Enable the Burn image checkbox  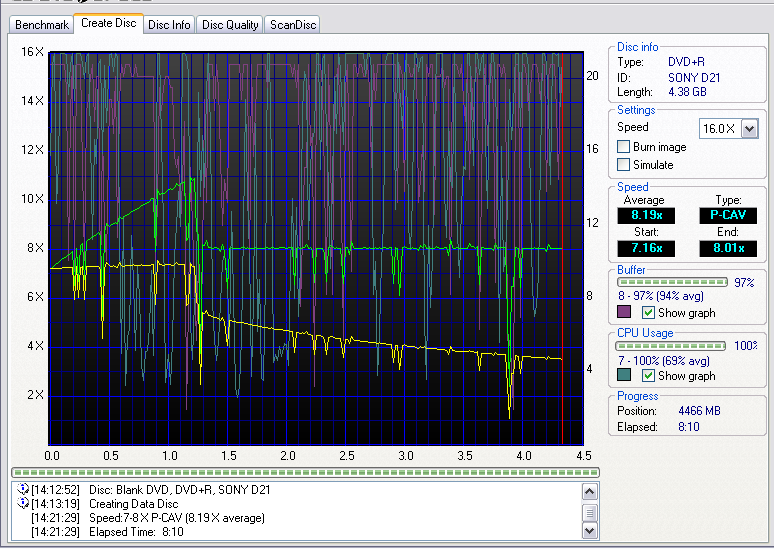[623, 147]
